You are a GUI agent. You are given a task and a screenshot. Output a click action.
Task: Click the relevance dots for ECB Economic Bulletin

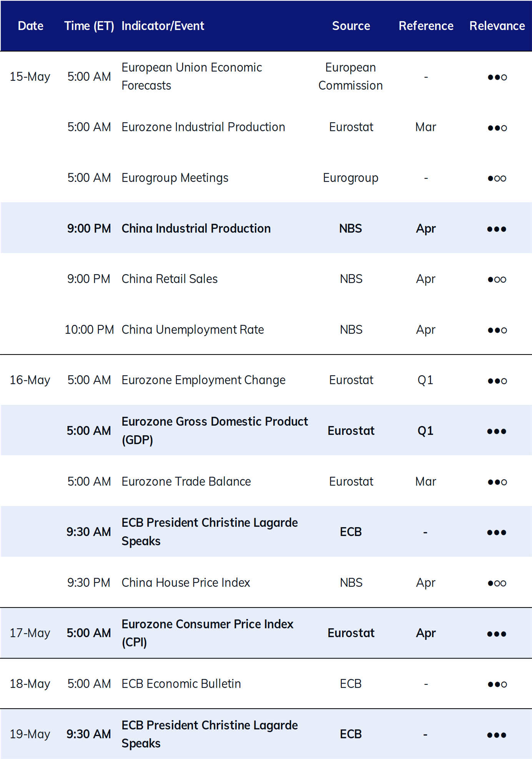point(497,684)
